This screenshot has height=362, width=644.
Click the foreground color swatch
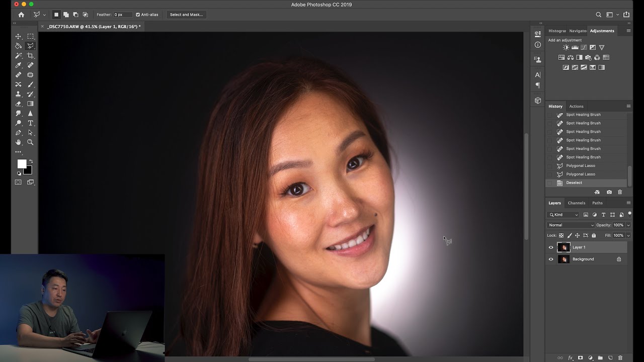coord(21,164)
